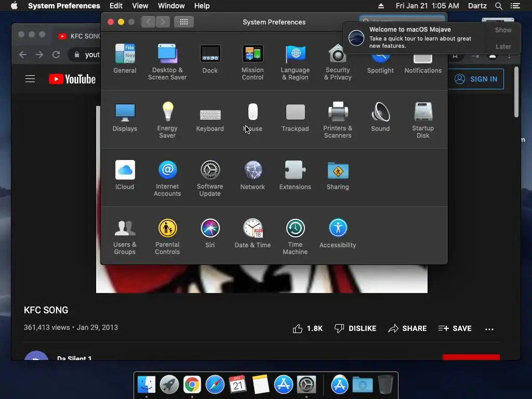The width and height of the screenshot is (532, 399).
Task: Click Later on the Mojave welcome notification
Action: tap(503, 46)
